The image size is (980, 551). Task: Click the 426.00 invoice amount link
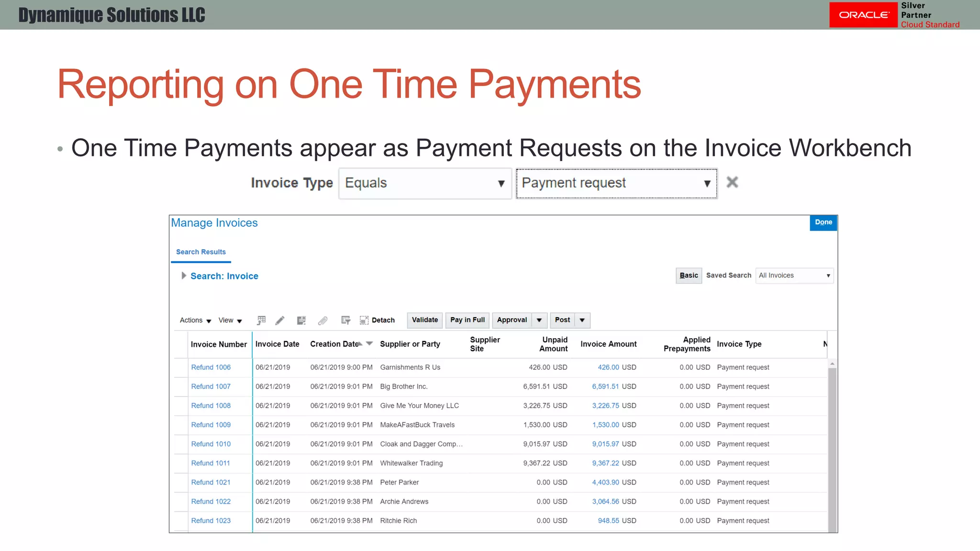click(x=608, y=367)
